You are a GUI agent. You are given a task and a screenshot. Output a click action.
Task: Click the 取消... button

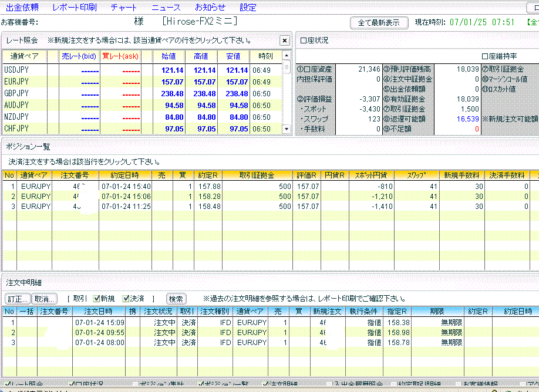tap(45, 299)
